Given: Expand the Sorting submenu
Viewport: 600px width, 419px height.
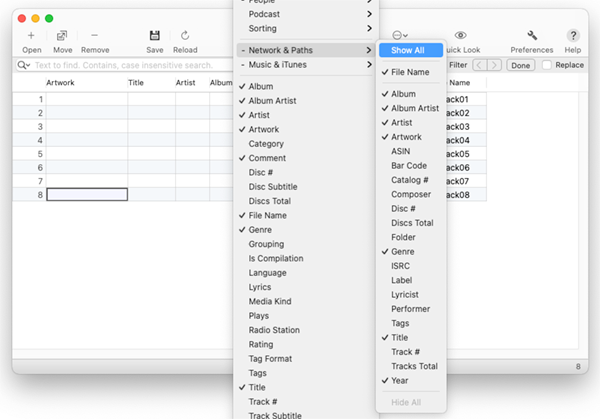Looking at the screenshot, I should click(306, 28).
